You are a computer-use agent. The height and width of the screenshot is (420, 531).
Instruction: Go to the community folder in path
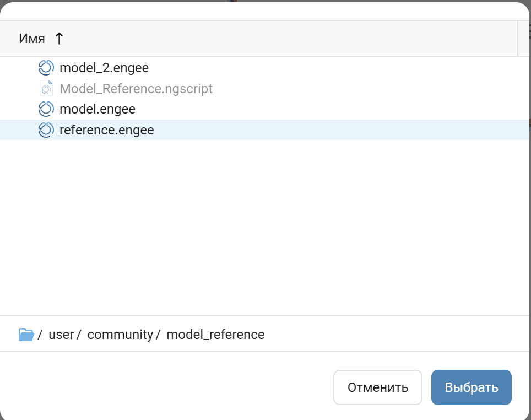coord(120,335)
